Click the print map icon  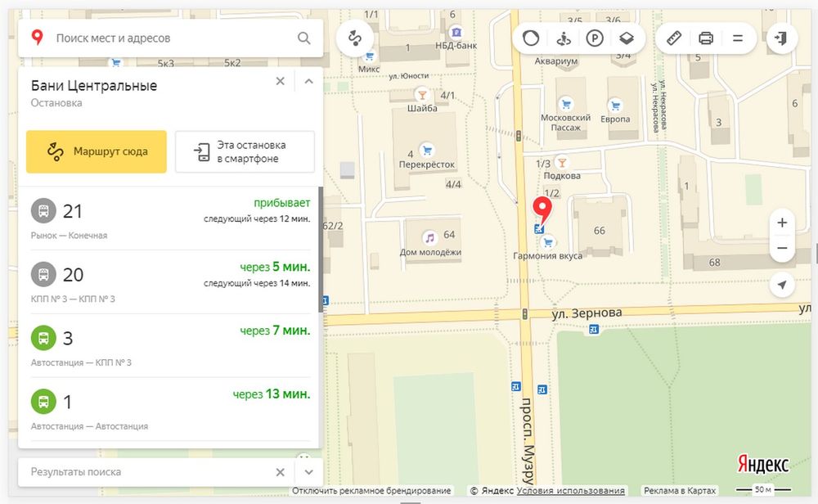pyautogui.click(x=706, y=38)
